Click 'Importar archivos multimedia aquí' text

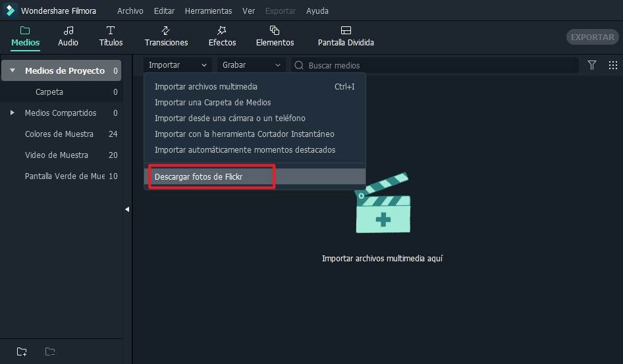pyautogui.click(x=382, y=259)
